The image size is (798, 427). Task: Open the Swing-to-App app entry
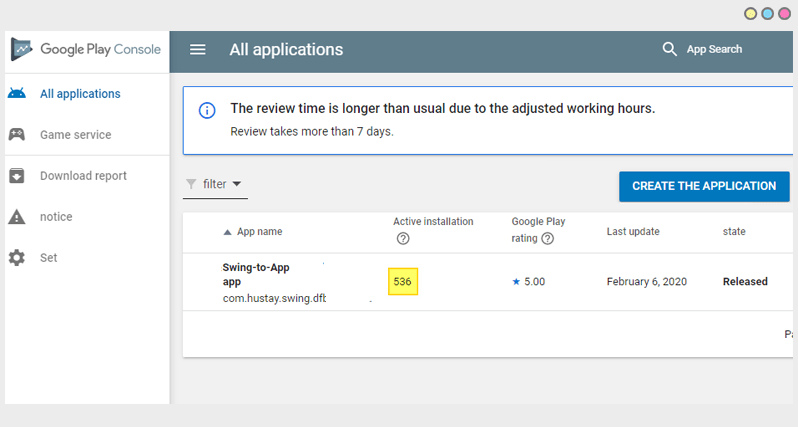(x=255, y=275)
